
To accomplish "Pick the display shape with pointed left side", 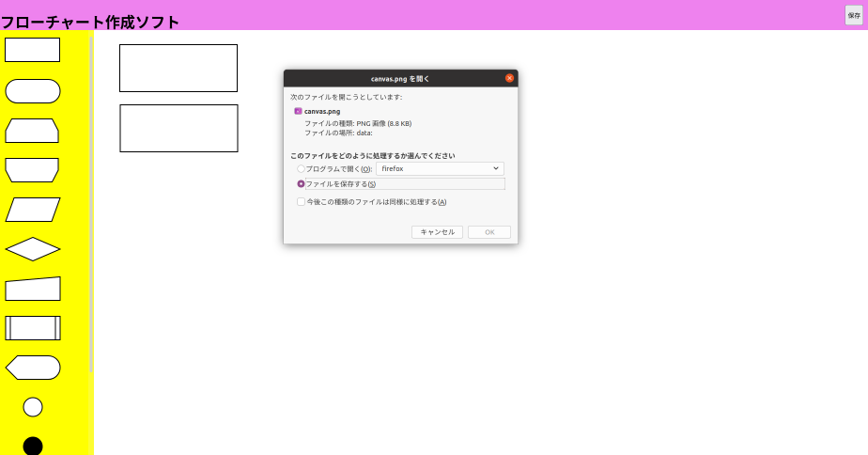I will point(33,368).
